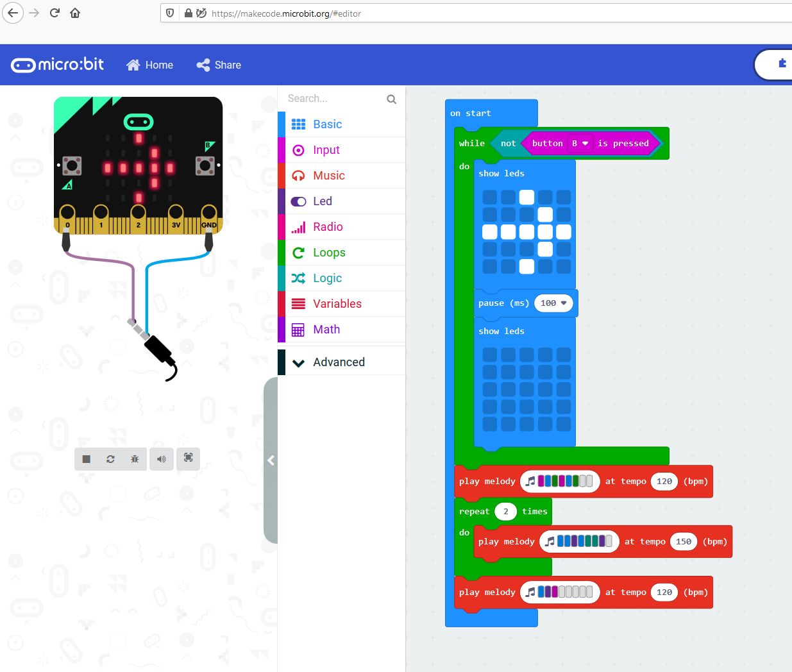Toggle bottom-center LED in first show leds block
The image size is (792, 672).
pos(527,267)
